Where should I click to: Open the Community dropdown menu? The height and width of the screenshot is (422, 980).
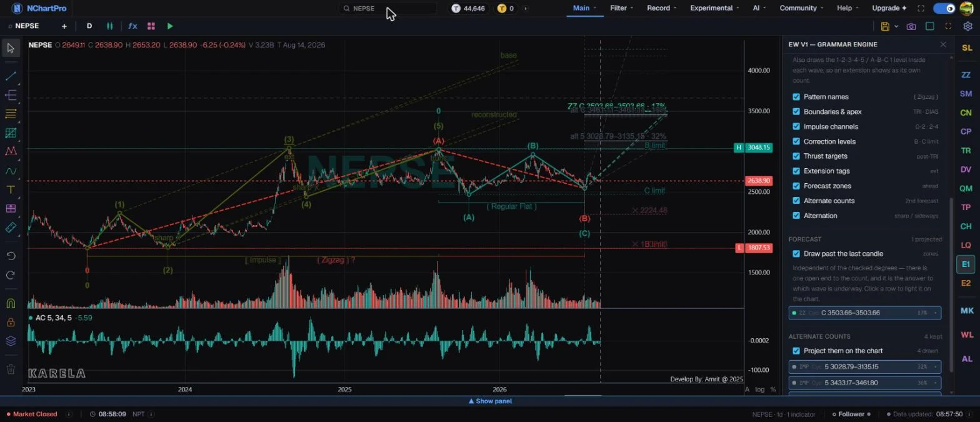click(801, 8)
